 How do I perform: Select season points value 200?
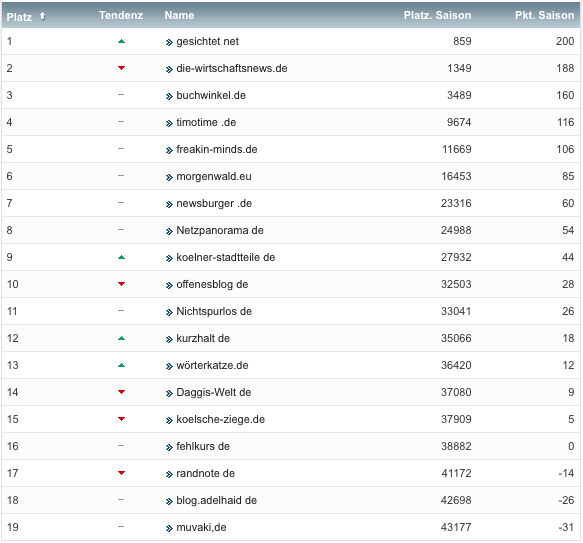pos(565,41)
